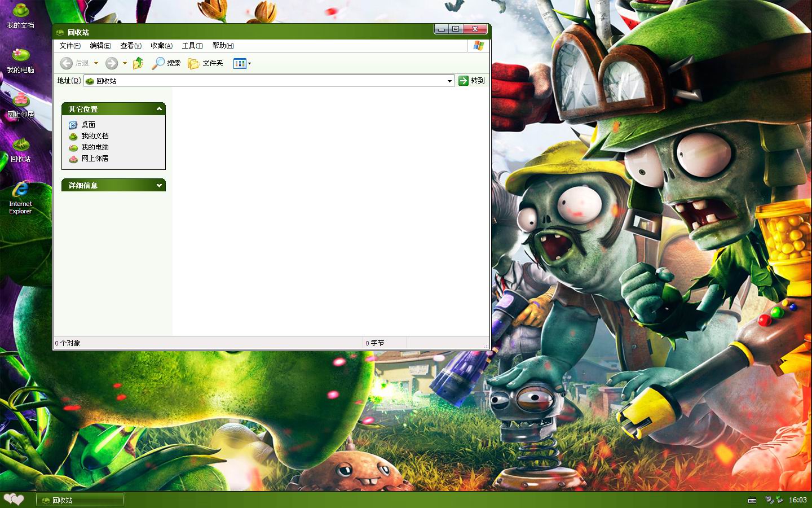
Task: Open the 工具(T) menu
Action: 192,46
